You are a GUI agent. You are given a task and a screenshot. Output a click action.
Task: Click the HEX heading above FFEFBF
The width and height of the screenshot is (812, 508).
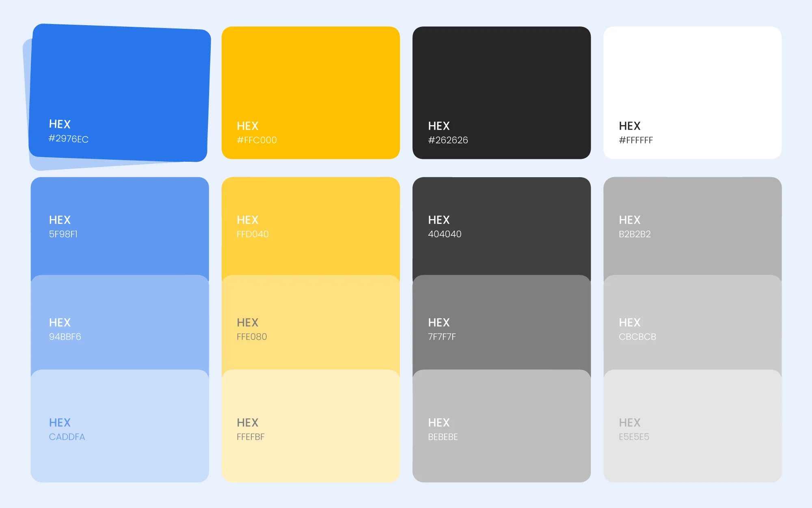248,423
